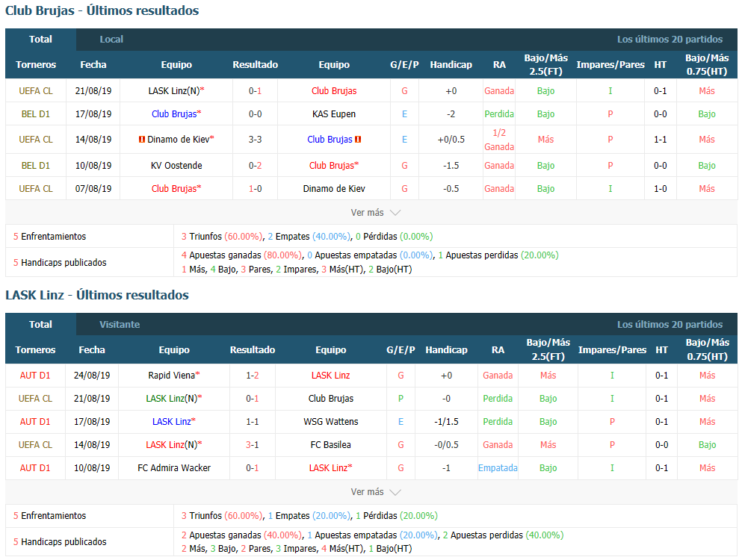Image resolution: width=742 pixels, height=560 pixels.
Task: Open Los últimos 20 partidos in Club Brujas header
Action: [x=670, y=40]
